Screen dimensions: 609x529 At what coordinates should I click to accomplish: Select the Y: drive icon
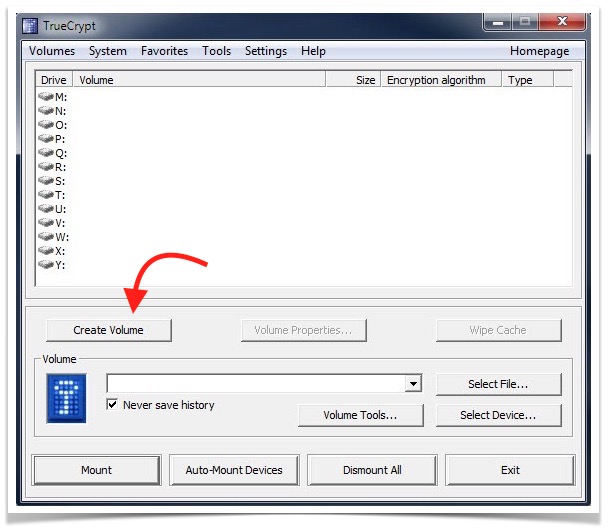pyautogui.click(x=46, y=265)
